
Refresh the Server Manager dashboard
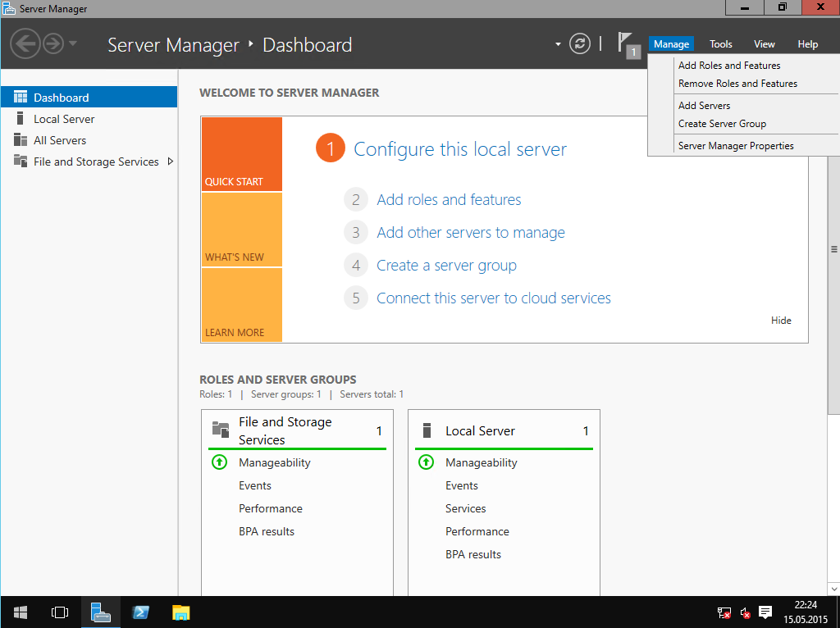tap(580, 43)
